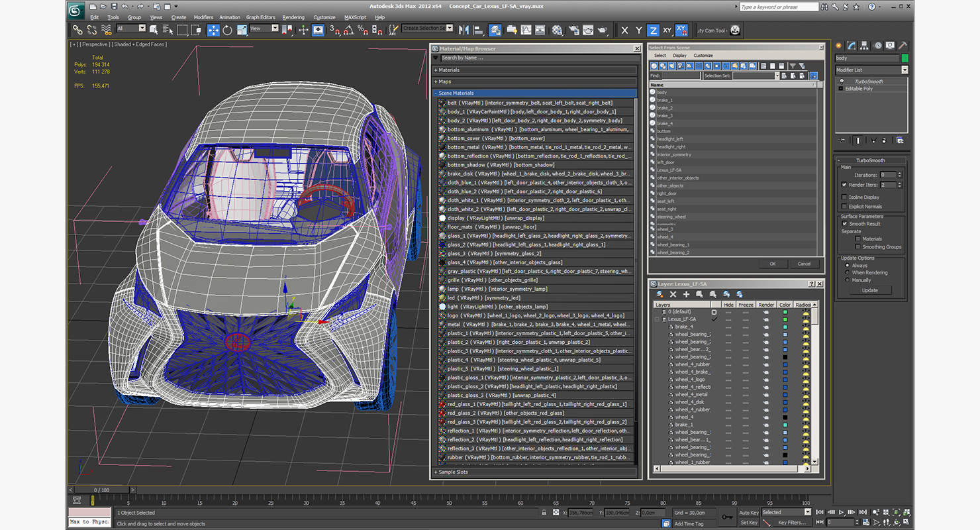
Task: Expand the Maps section in Material Browser
Action: [534, 81]
